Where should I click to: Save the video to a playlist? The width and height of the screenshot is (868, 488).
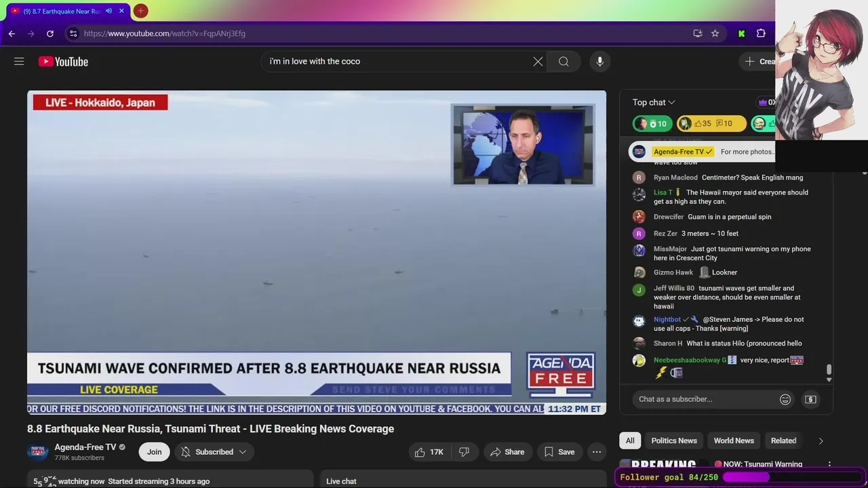point(559,452)
